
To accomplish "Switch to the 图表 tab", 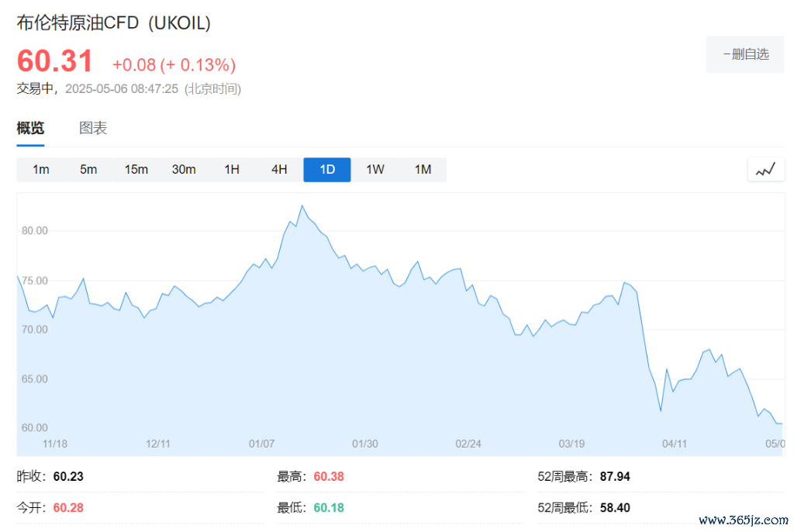I will pos(93,129).
